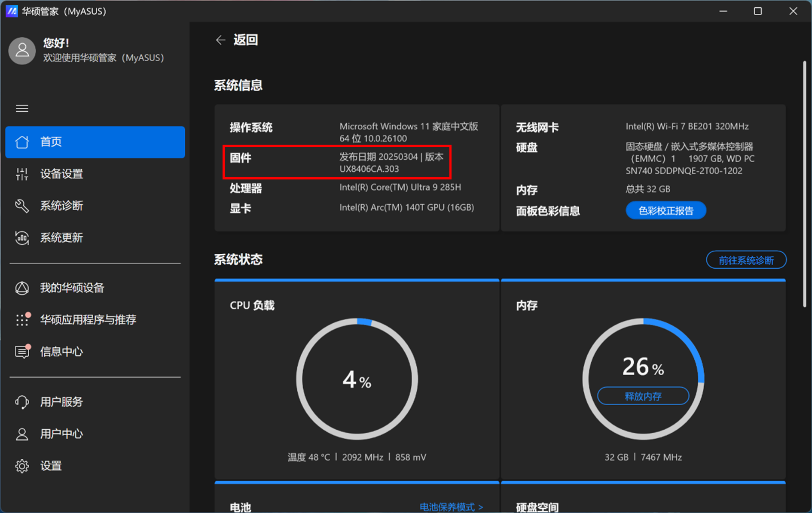
Task: Click the refresh icon beside 系统更新
Action: coord(22,238)
